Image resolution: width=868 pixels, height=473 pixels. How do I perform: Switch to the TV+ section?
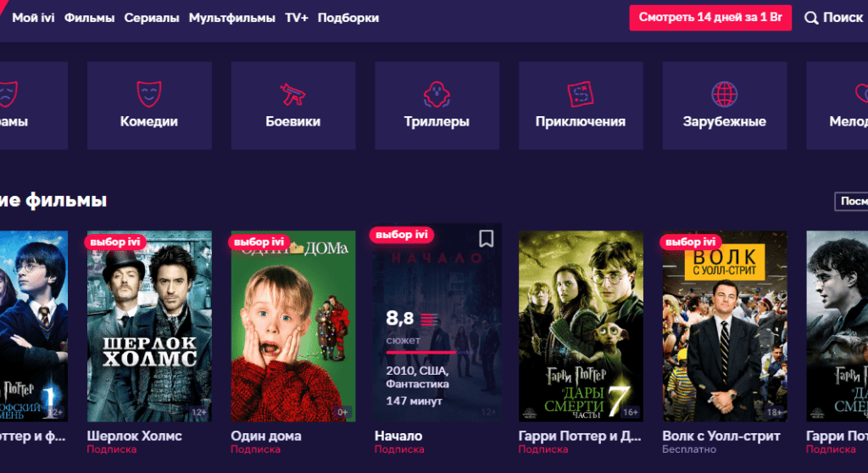pyautogui.click(x=296, y=18)
